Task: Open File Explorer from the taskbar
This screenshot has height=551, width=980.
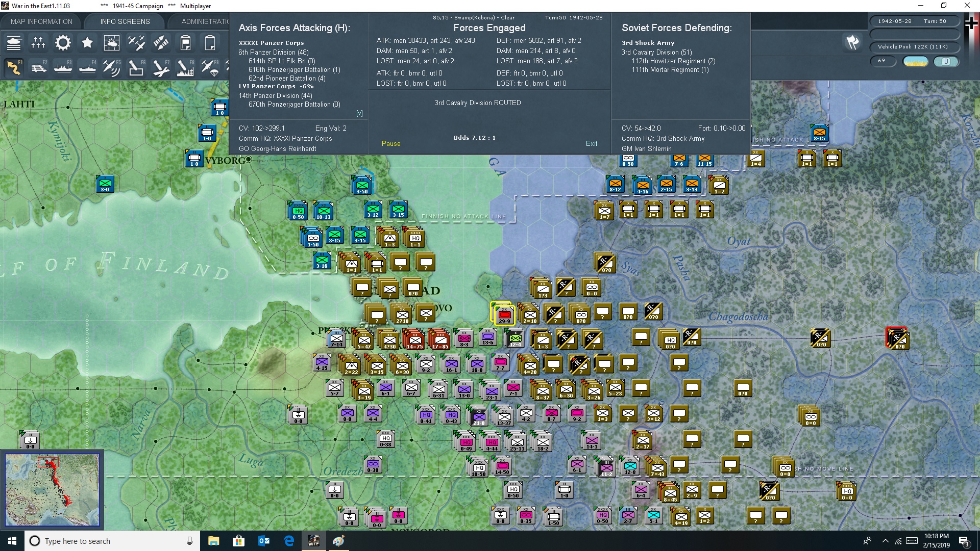Action: tap(213, 541)
